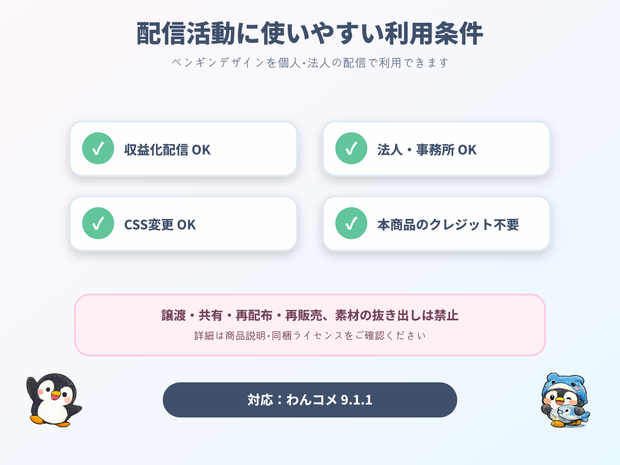This screenshot has width=620, height=465.
Task: Click the penguin wearing the blue shark hood
Action: [x=565, y=400]
